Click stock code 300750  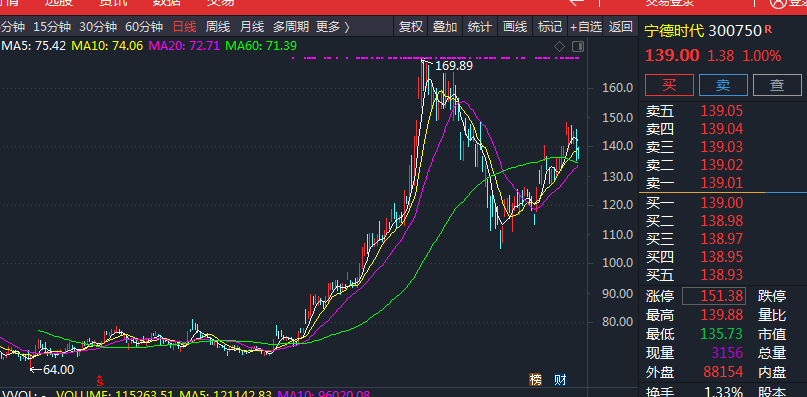point(735,31)
